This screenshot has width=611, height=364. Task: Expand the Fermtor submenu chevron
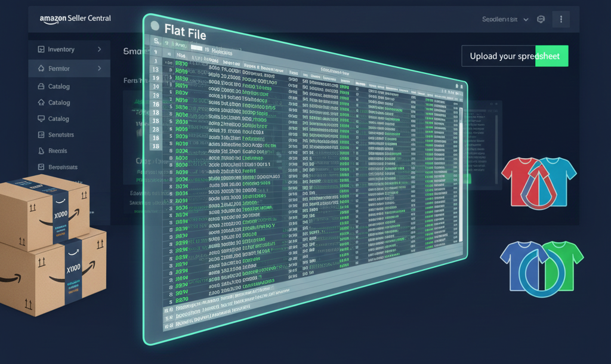click(x=99, y=69)
